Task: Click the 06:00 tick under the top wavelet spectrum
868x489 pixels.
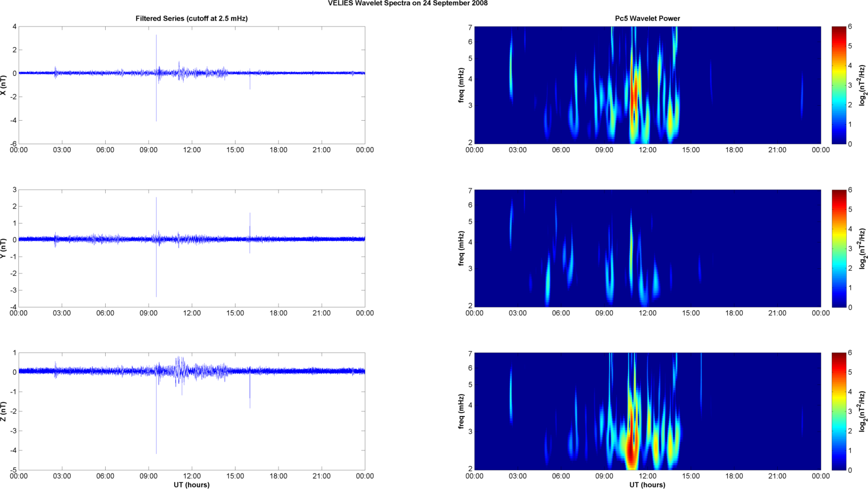Action: (x=561, y=150)
